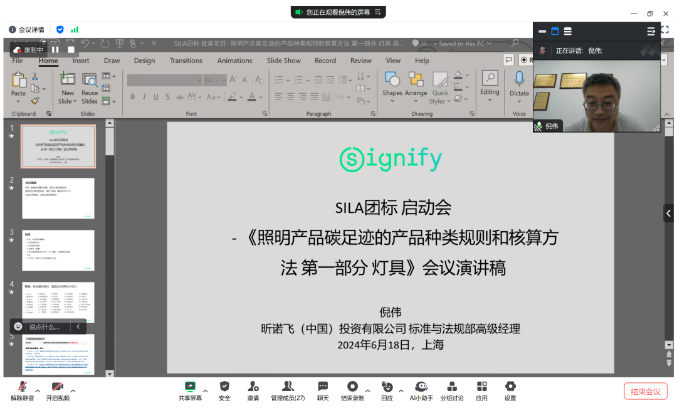Click the text highlight color button
The height and width of the screenshot is (410, 683).
(233, 97)
